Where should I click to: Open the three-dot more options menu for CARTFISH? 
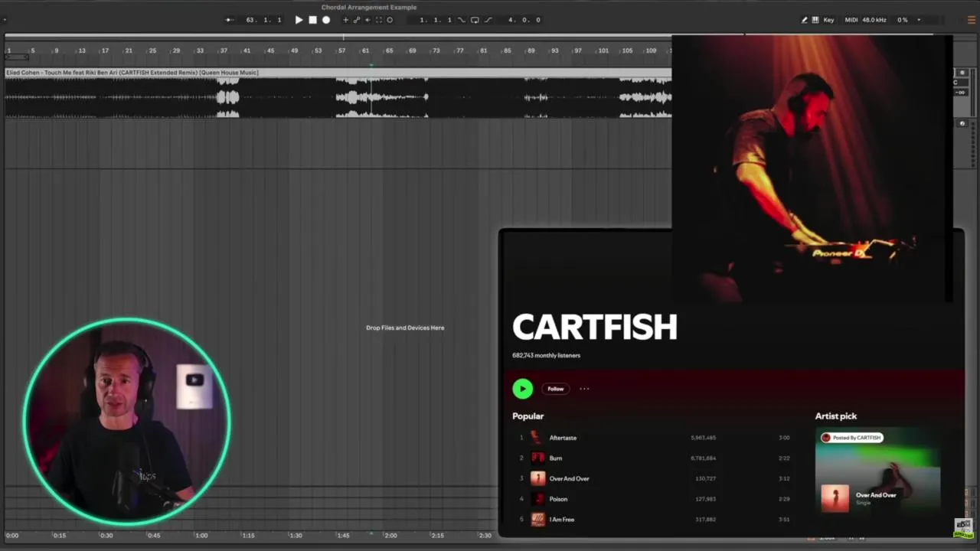coord(584,389)
